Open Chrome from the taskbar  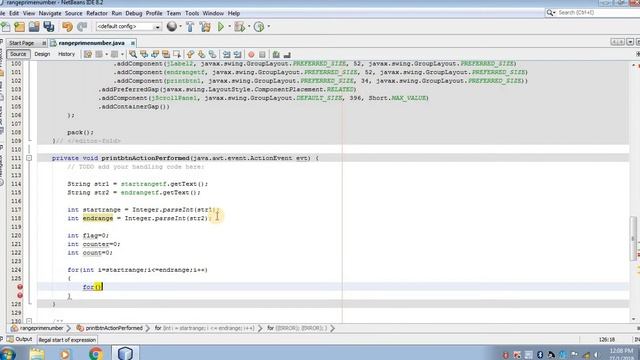click(x=96, y=353)
